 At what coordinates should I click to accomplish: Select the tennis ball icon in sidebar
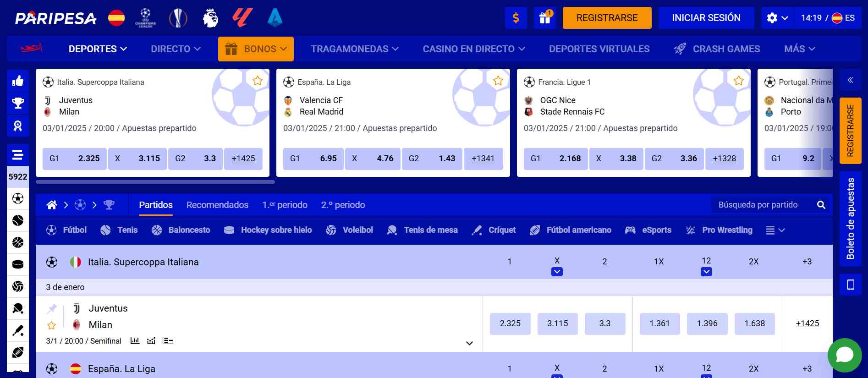point(18,220)
